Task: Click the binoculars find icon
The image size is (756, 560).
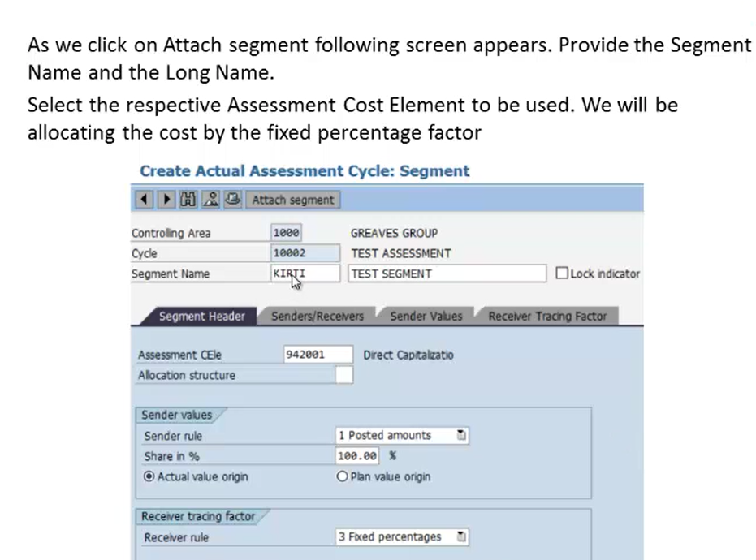Action: tap(188, 199)
